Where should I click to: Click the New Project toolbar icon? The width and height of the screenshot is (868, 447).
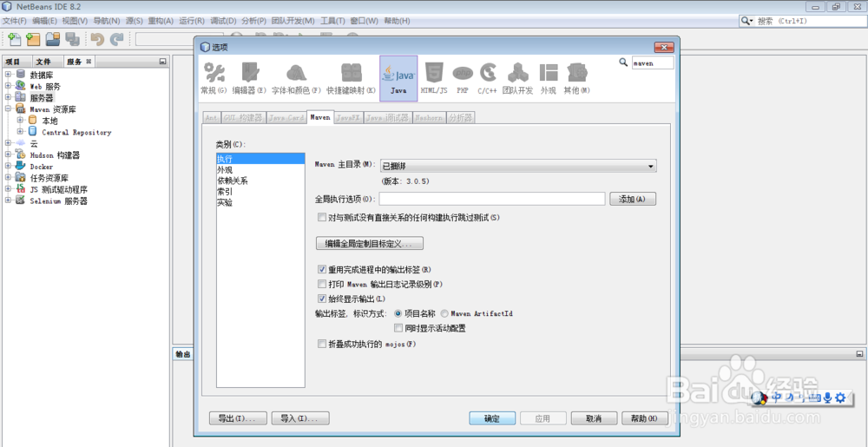coord(33,39)
